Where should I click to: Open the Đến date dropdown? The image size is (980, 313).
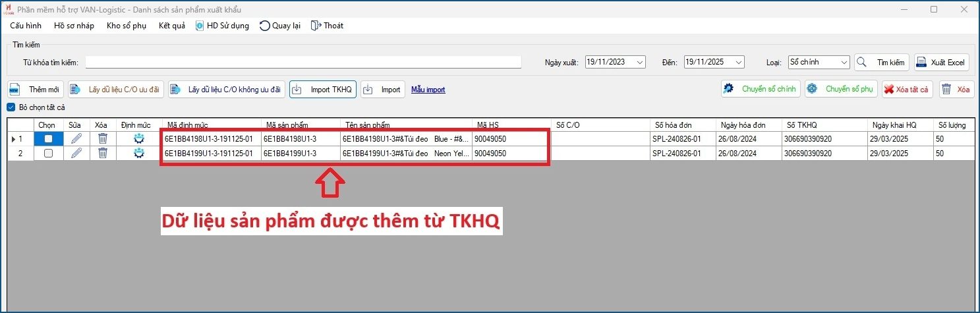[739, 62]
